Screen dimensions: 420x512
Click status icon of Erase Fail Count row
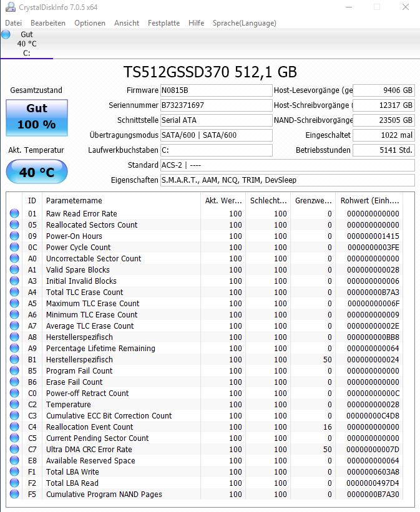tap(14, 382)
